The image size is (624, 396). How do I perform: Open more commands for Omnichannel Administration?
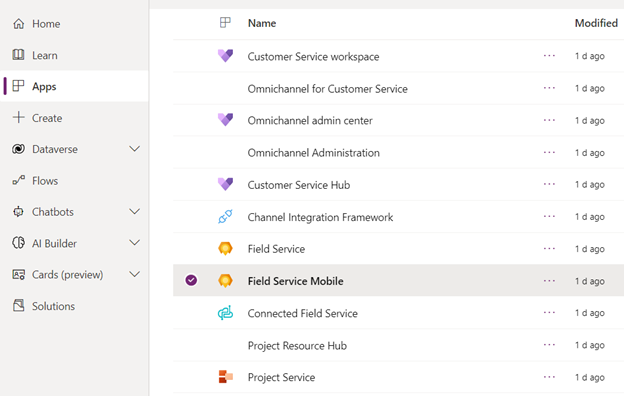pyautogui.click(x=549, y=152)
